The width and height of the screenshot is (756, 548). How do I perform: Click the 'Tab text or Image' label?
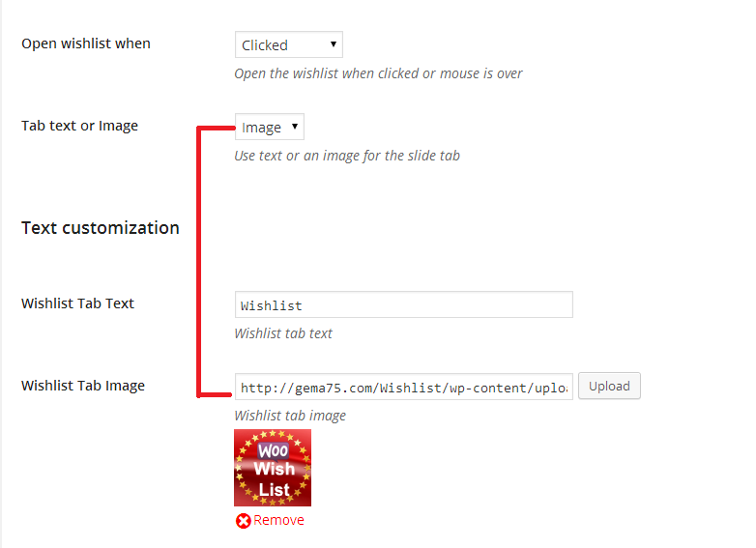[79, 126]
